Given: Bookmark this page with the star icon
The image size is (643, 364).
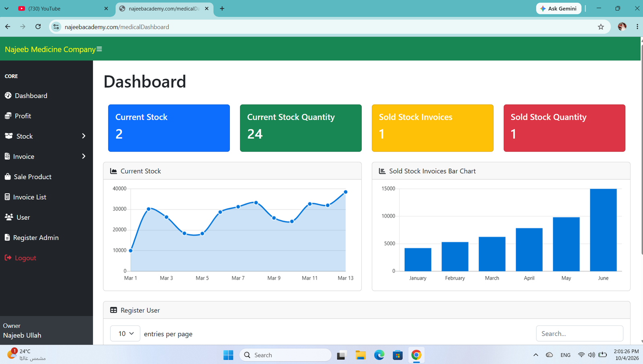Looking at the screenshot, I should (601, 27).
